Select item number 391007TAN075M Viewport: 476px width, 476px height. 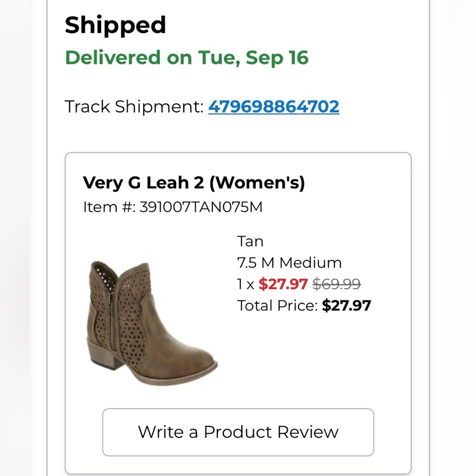point(201,207)
